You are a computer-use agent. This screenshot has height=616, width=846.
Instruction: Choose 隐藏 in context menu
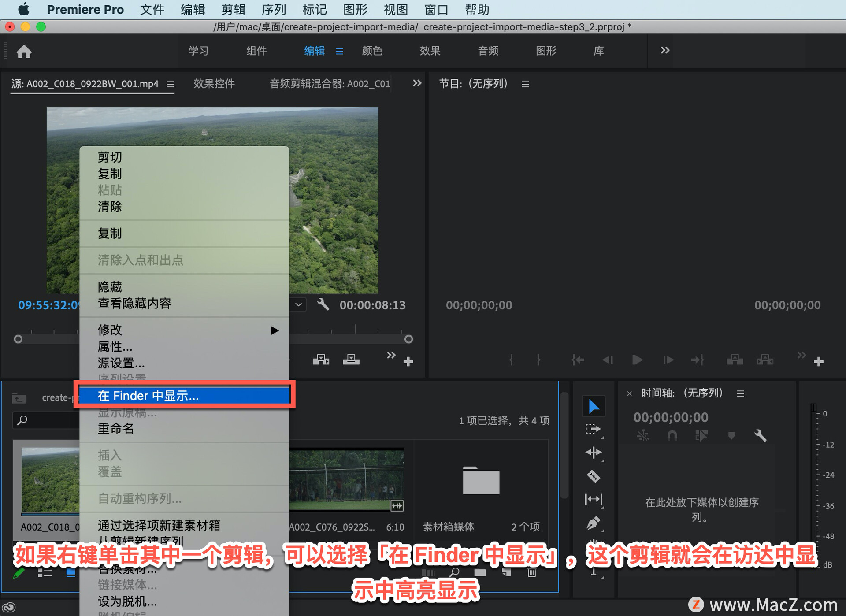pyautogui.click(x=184, y=287)
